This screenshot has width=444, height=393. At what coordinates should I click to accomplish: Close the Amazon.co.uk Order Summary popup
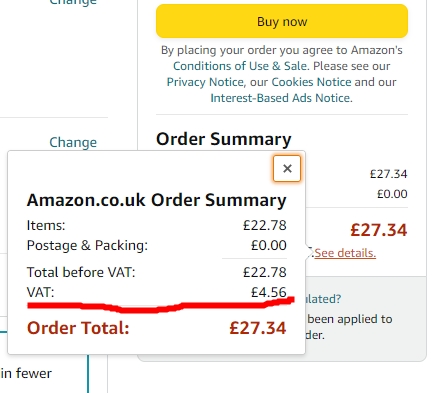[x=287, y=169]
